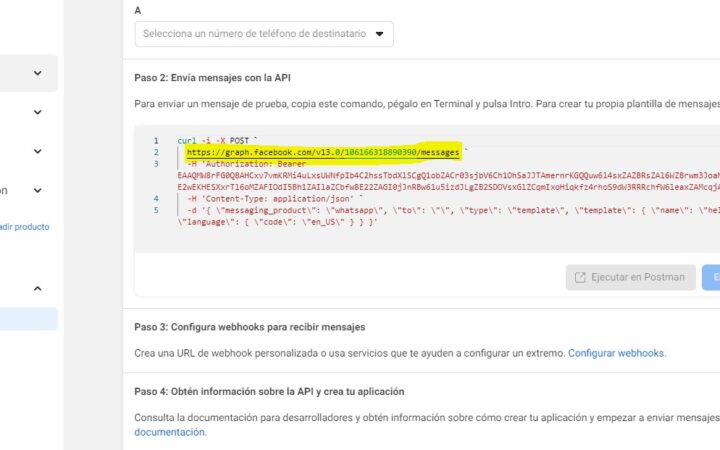
Task: Collapse the sidebar section with the up chevron
Action: click(x=38, y=288)
